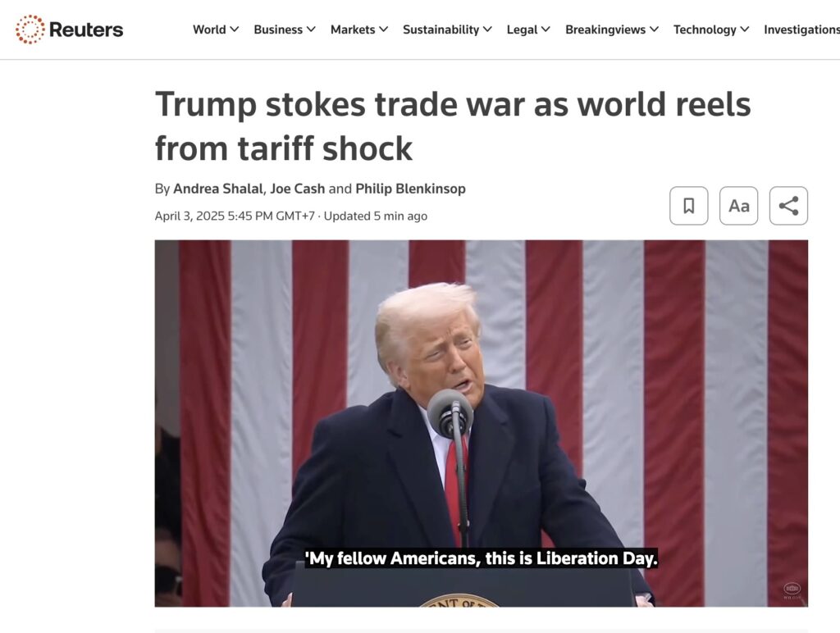Expand the Business dropdown arrow

[x=311, y=30]
